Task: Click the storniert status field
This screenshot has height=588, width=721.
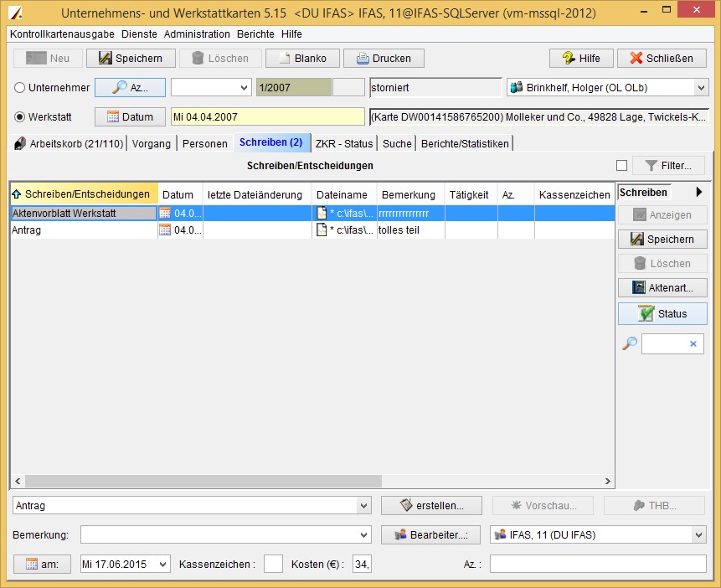Action: (435, 87)
